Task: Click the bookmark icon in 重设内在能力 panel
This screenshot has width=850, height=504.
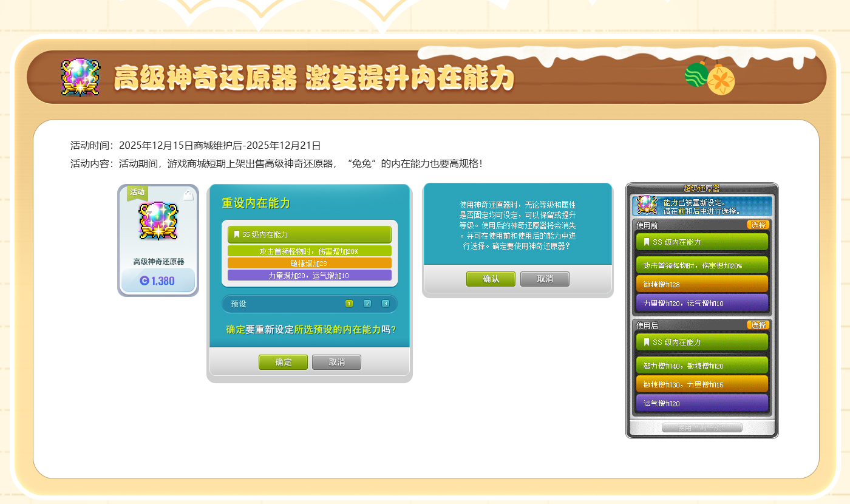Action: point(237,234)
